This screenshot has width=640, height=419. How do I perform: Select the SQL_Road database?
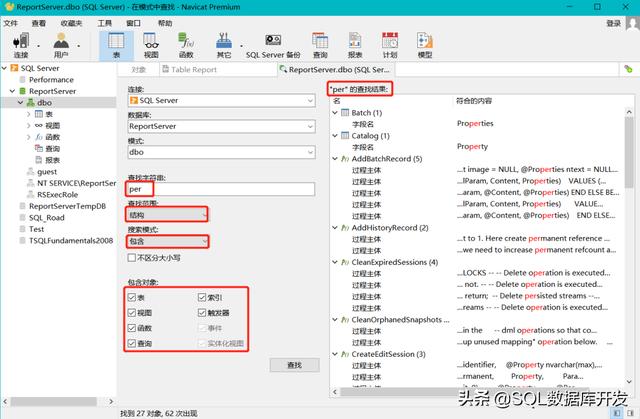tap(47, 217)
